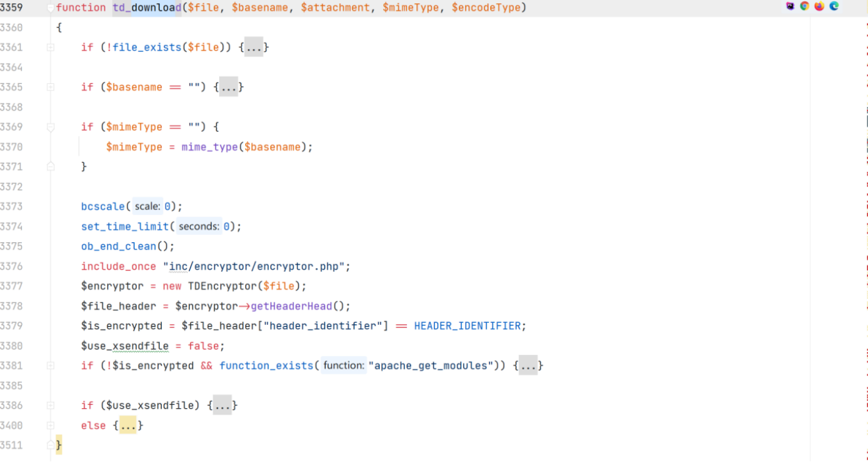Expand folded block at line 3365
The image size is (868, 462).
[x=51, y=87]
